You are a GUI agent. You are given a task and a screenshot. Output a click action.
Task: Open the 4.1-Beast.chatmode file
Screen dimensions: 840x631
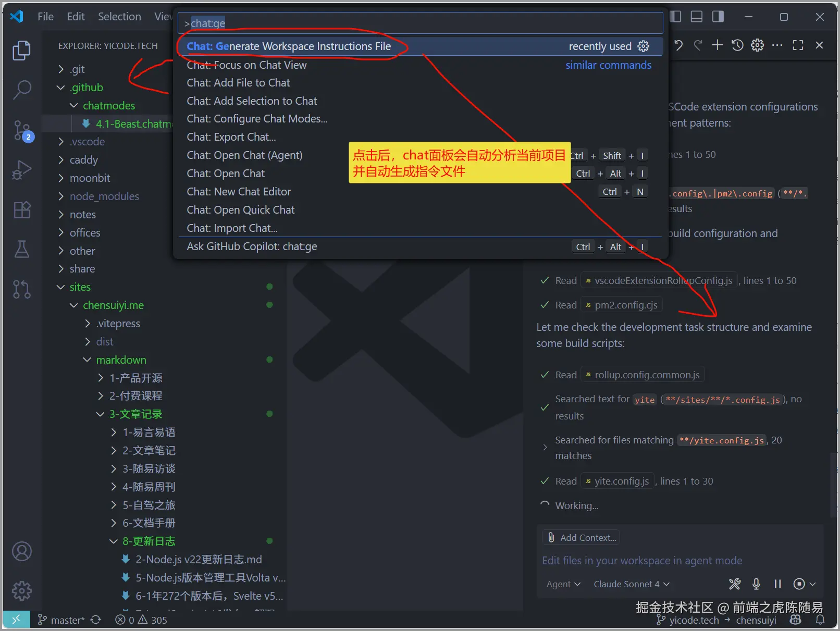[134, 124]
